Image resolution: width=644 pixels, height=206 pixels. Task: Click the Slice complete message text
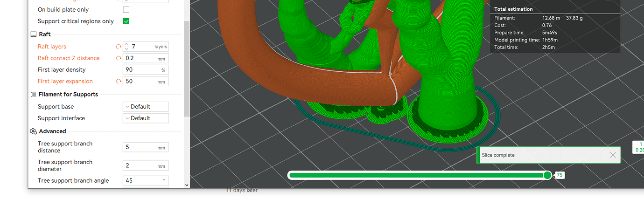pos(498,155)
